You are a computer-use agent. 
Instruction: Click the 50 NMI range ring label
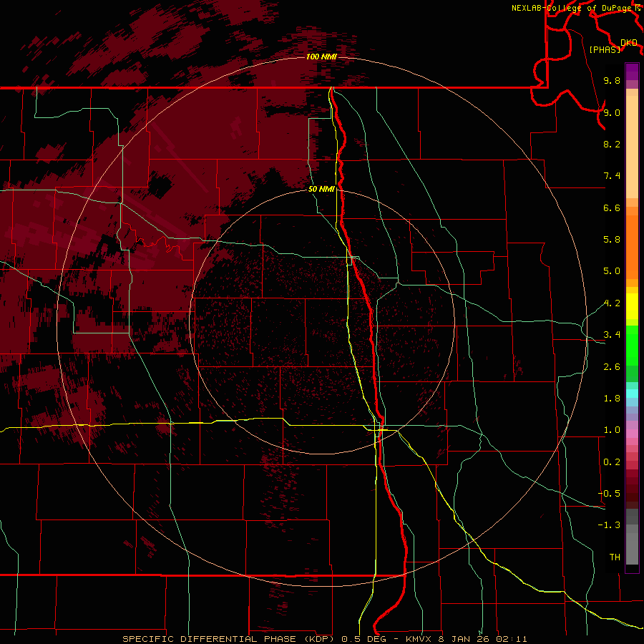point(321,189)
